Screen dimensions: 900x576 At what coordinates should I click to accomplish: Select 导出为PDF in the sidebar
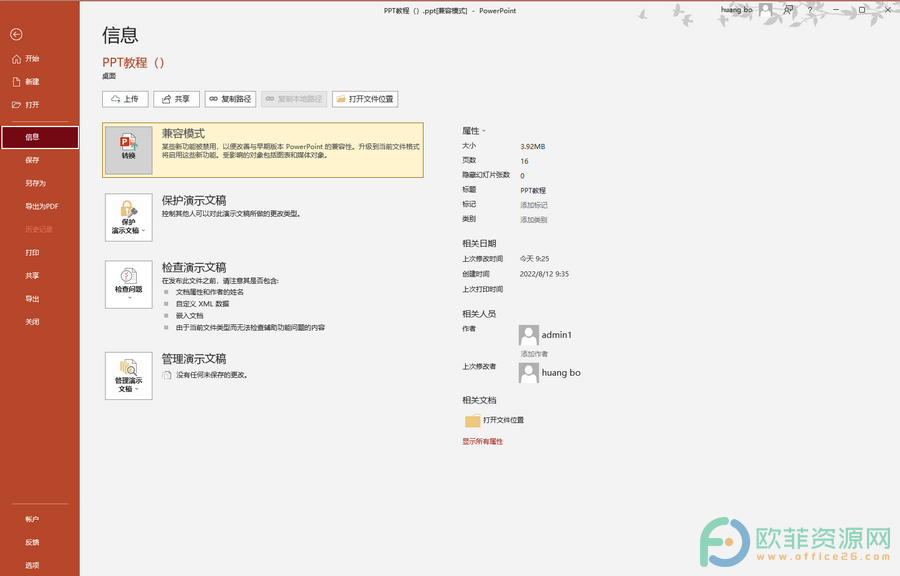pyautogui.click(x=40, y=206)
